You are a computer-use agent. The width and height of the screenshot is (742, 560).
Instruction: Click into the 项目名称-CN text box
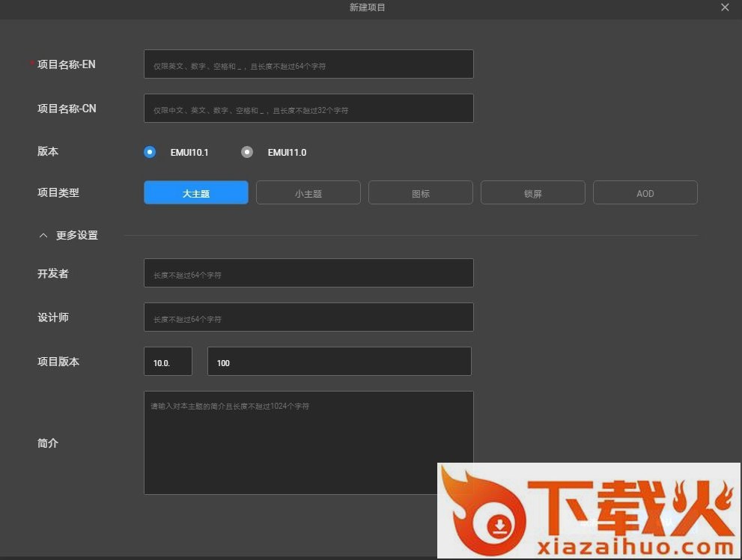(x=308, y=109)
